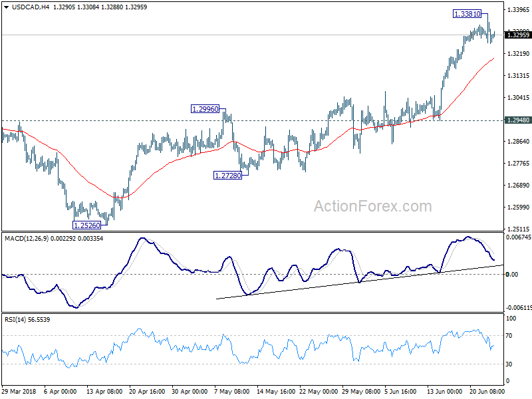532x399 pixels.
Task: Select the current price tag 1.32959
Action: (518, 35)
